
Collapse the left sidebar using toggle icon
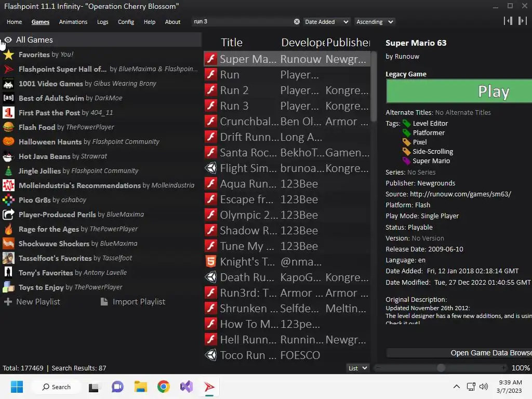click(x=508, y=21)
